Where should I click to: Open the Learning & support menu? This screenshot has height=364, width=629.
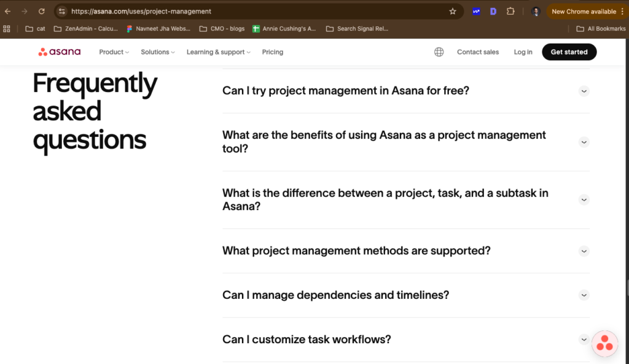pyautogui.click(x=218, y=52)
